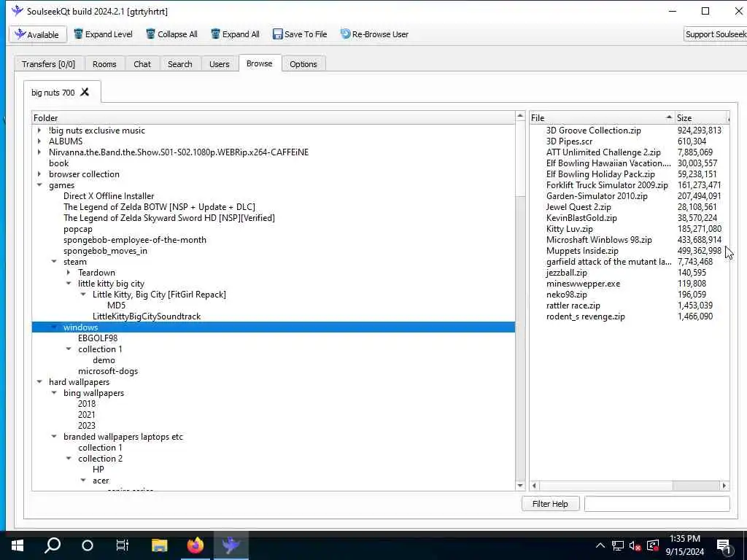Click folder tree scroll-up arrow
Screen dimensions: 747x560
click(x=520, y=116)
